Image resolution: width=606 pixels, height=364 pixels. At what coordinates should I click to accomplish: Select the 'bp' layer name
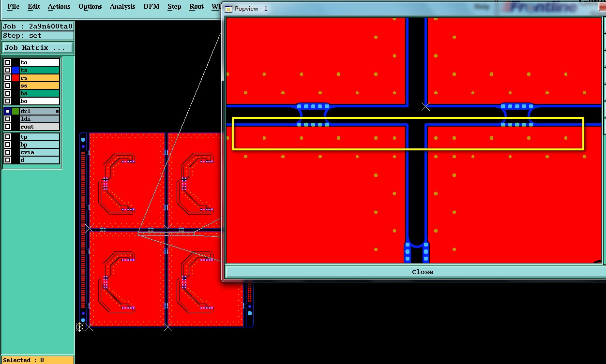pos(39,145)
